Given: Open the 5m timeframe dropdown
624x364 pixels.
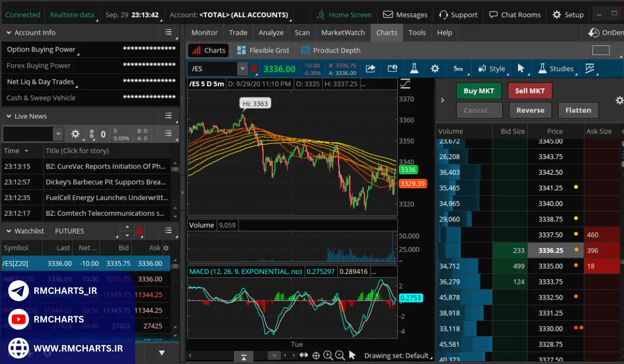Looking at the screenshot, I should click(458, 68).
